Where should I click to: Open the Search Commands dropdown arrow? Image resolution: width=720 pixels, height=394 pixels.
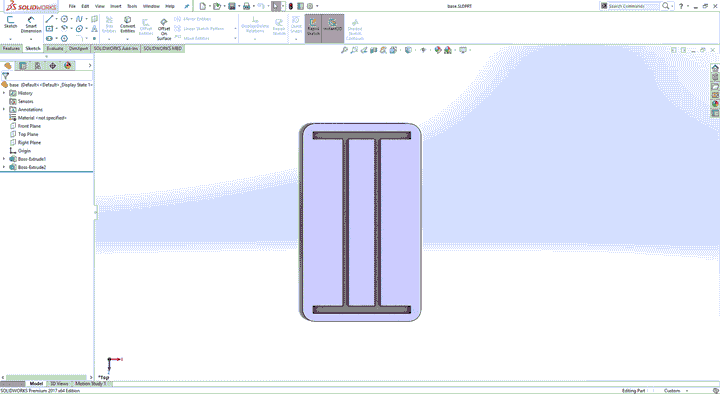[672, 6]
